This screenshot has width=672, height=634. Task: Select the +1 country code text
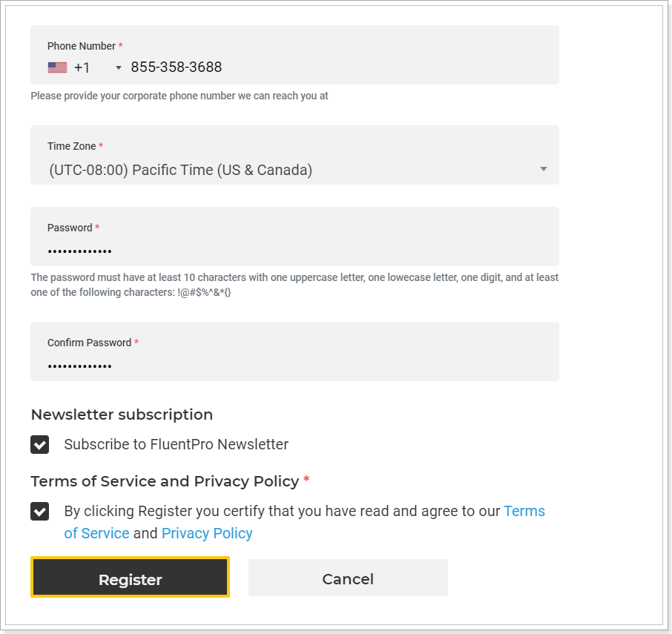[82, 67]
